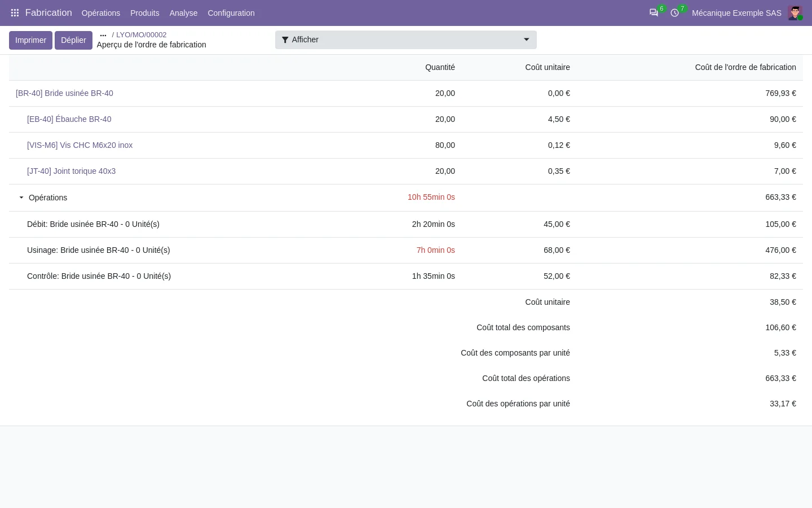Click the 1h 35min 0s duration
The height and width of the screenshot is (508, 812).
point(434,276)
